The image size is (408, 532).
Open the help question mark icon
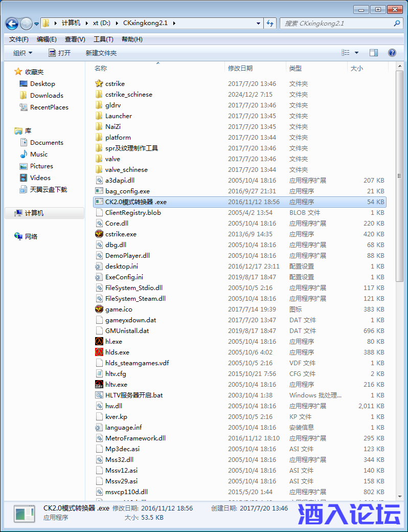point(392,53)
